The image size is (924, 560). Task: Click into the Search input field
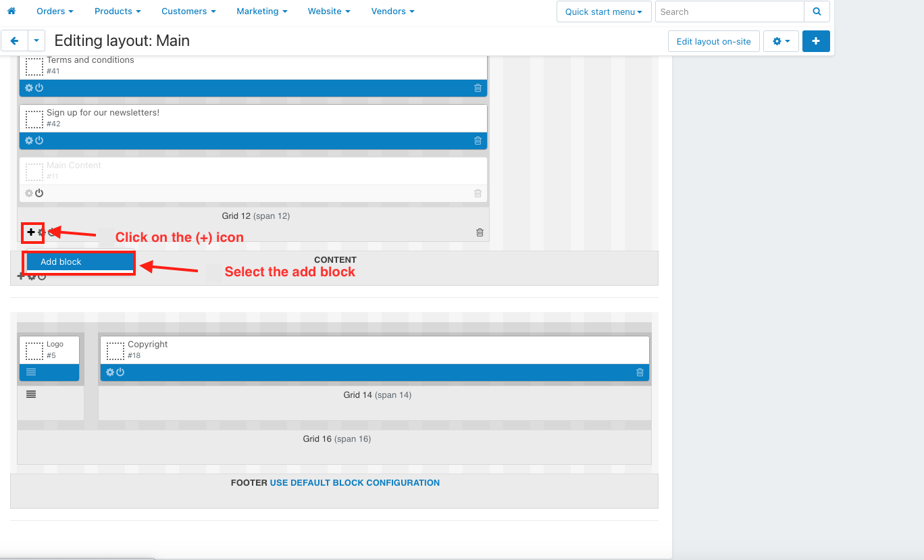(729, 11)
